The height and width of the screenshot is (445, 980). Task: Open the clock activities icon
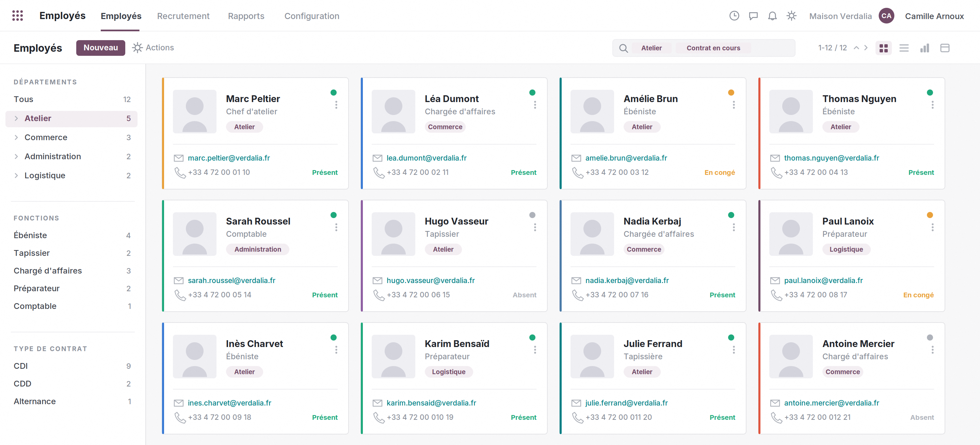[734, 16]
